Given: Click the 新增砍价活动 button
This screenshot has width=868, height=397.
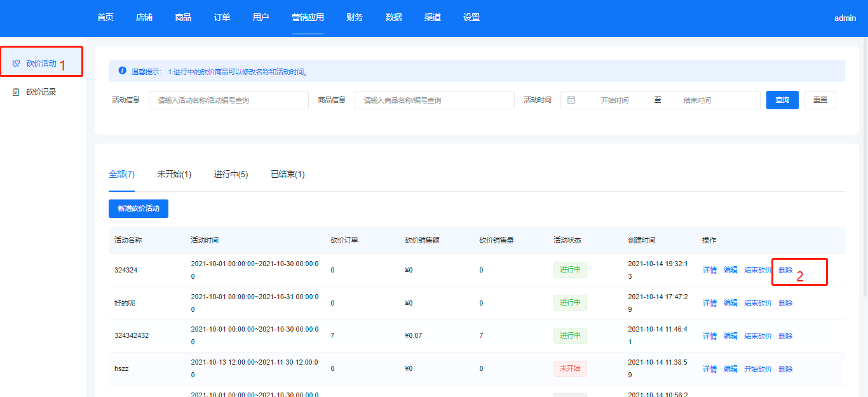Looking at the screenshot, I should (x=139, y=208).
